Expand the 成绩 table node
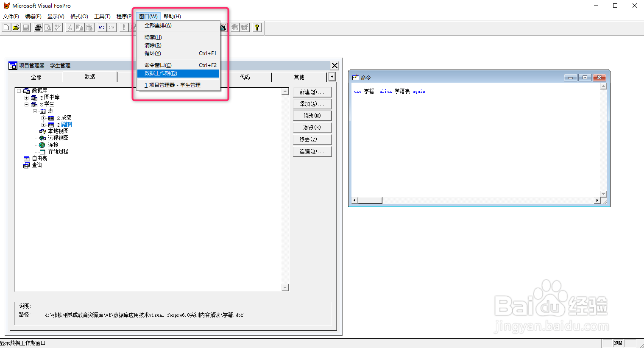This screenshot has height=348, width=644. click(43, 118)
